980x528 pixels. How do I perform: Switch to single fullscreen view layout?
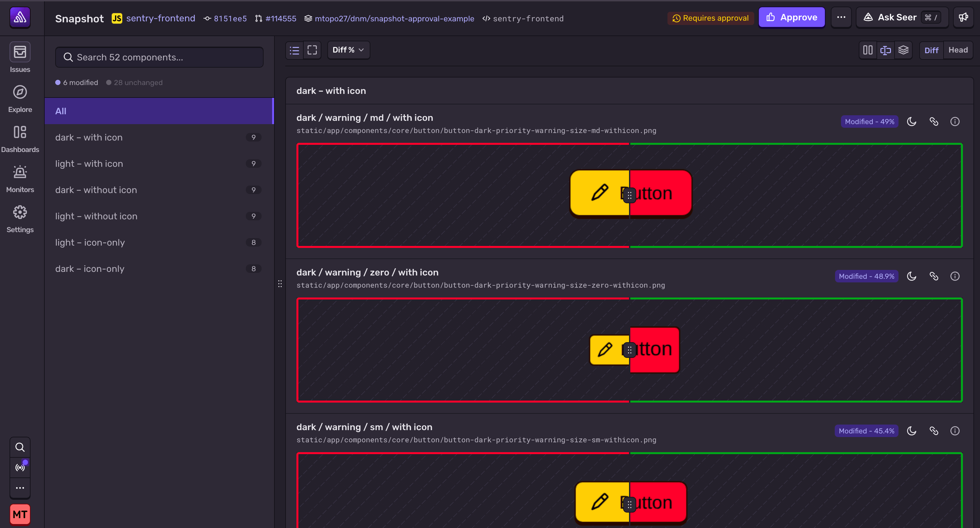312,50
